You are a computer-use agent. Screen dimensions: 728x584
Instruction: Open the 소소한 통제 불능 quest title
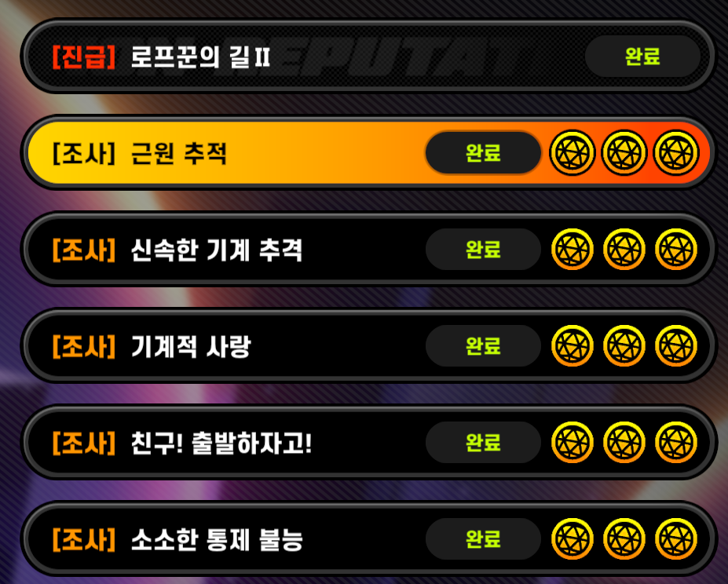[217, 540]
